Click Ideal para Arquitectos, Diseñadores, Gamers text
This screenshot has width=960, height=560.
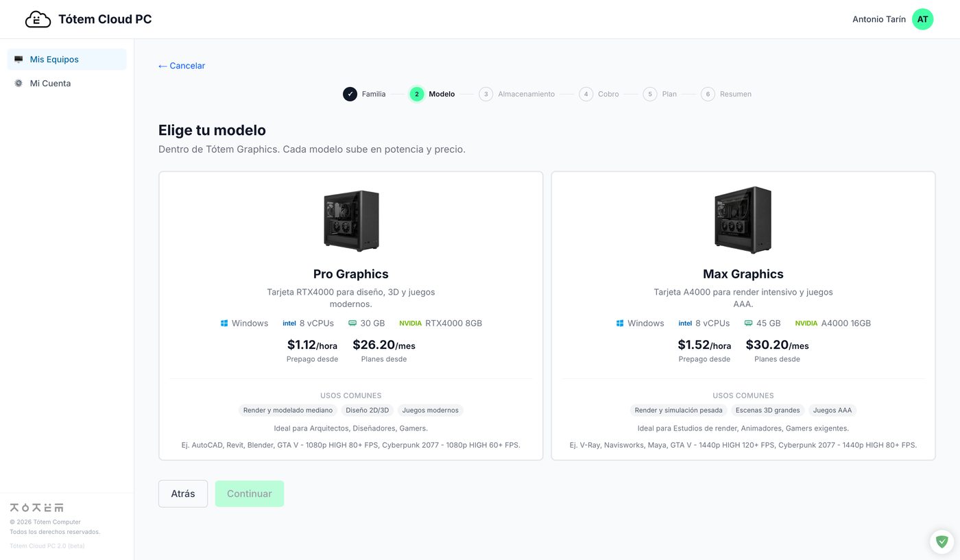click(x=351, y=428)
